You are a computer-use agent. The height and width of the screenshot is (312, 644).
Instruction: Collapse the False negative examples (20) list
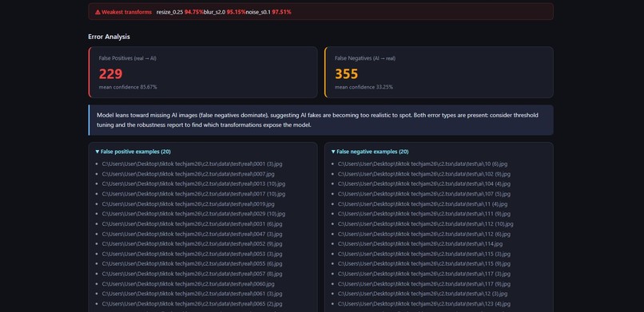[370, 152]
